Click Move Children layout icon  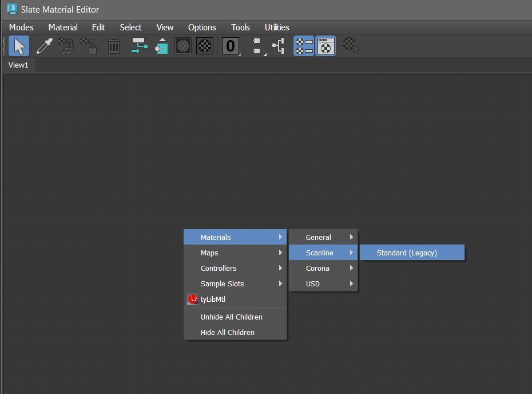(140, 46)
